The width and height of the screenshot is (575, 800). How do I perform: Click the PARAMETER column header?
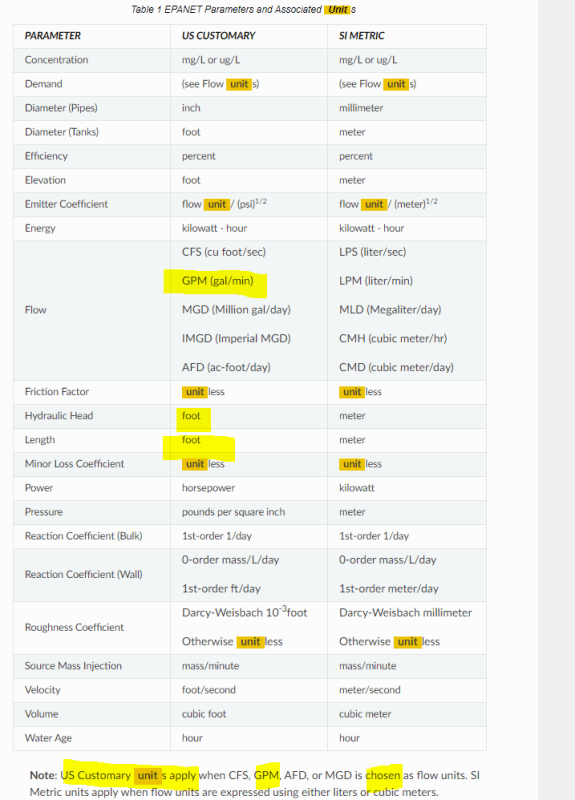click(x=53, y=36)
